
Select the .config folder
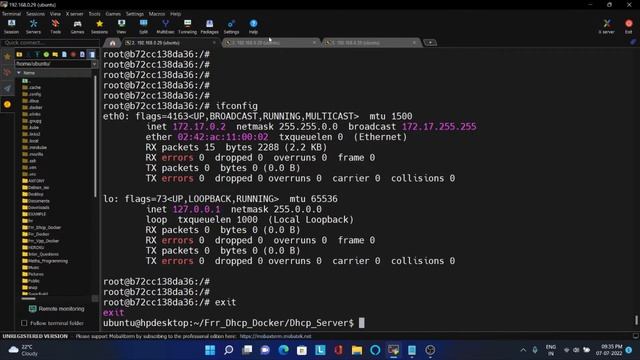[x=32, y=94]
